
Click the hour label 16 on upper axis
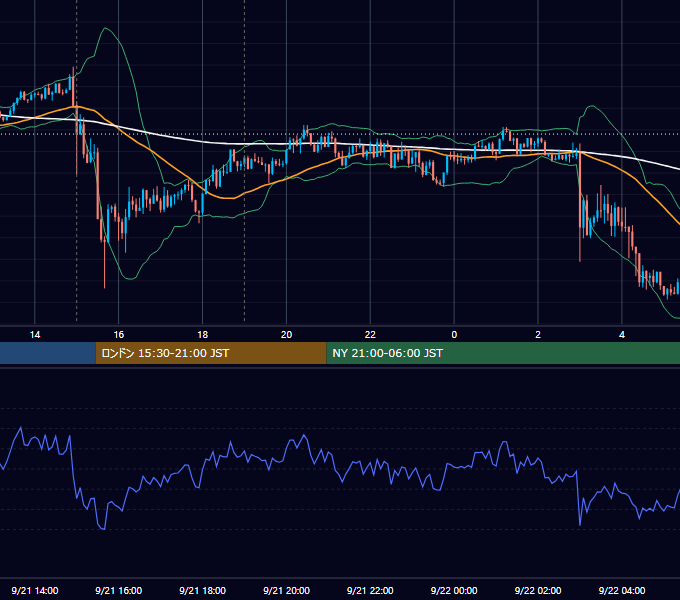coord(118,335)
